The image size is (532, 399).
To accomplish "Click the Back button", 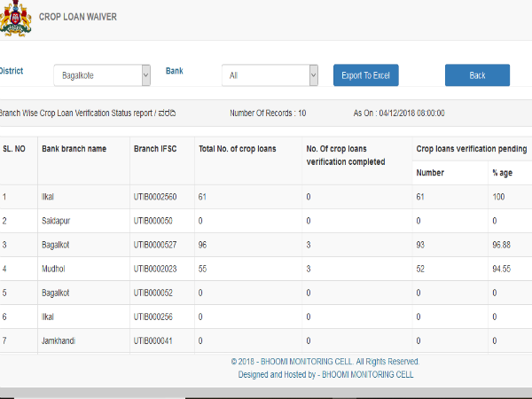I will (477, 75).
